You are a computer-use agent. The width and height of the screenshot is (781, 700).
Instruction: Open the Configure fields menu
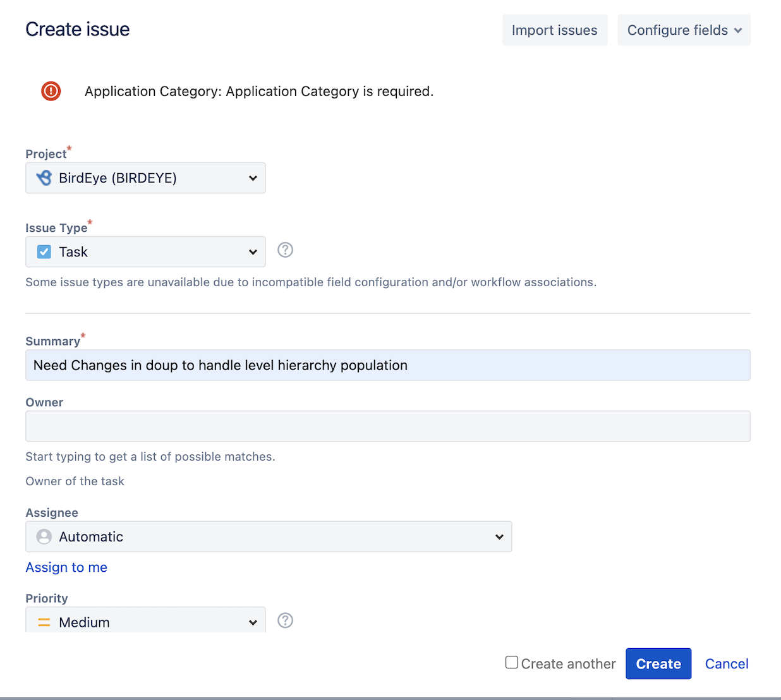click(x=684, y=30)
